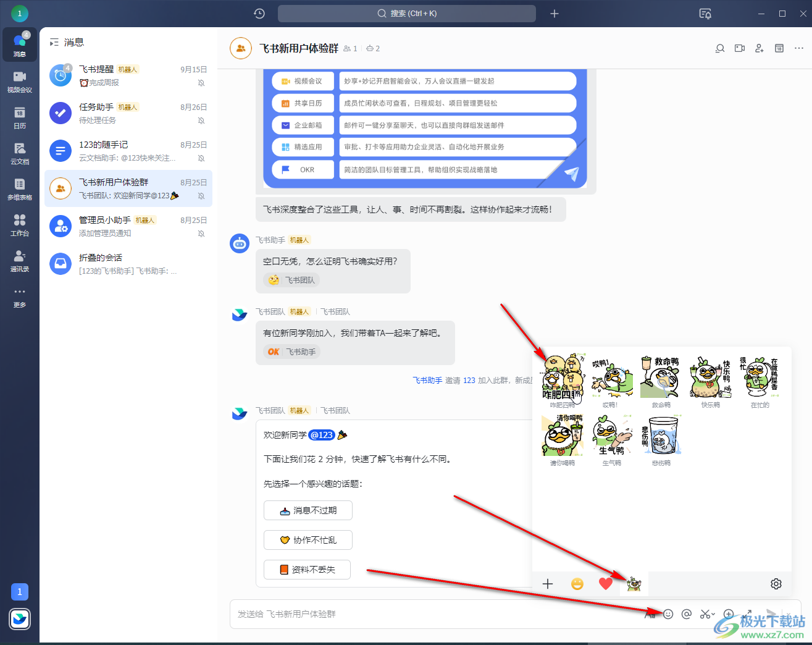
Task: Open Cloud Docs (云文档) in the sidebar
Action: tap(20, 153)
